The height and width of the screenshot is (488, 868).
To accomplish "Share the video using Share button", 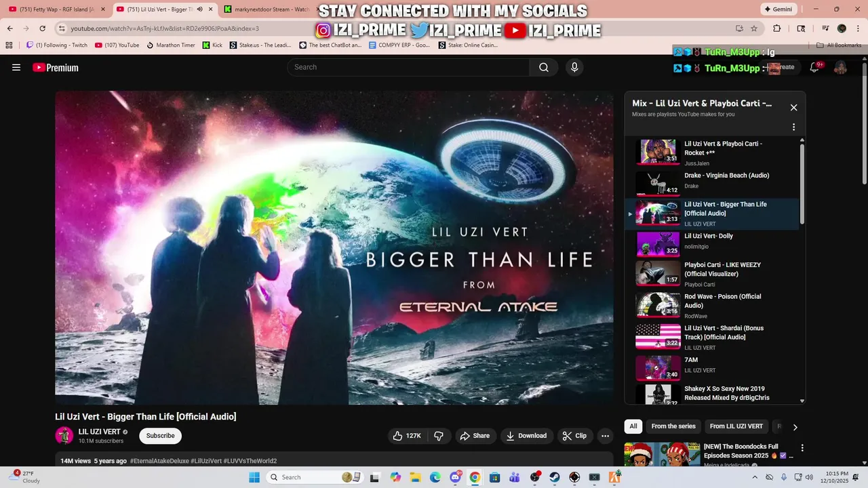I will click(x=475, y=436).
